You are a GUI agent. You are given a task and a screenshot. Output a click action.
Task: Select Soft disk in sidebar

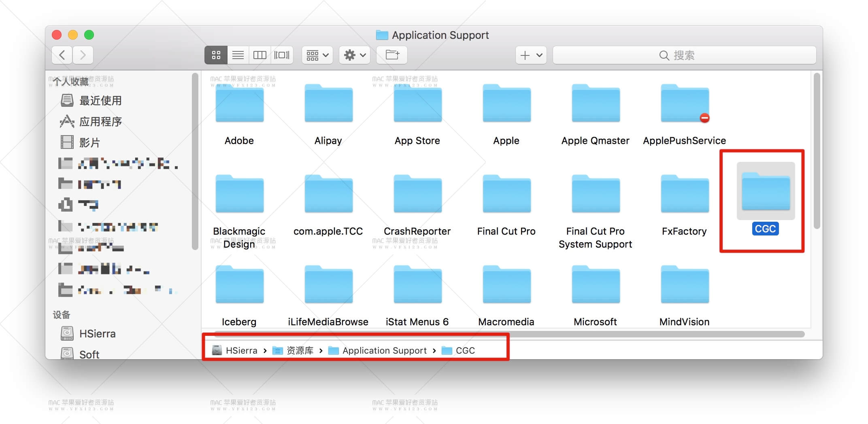click(x=80, y=354)
